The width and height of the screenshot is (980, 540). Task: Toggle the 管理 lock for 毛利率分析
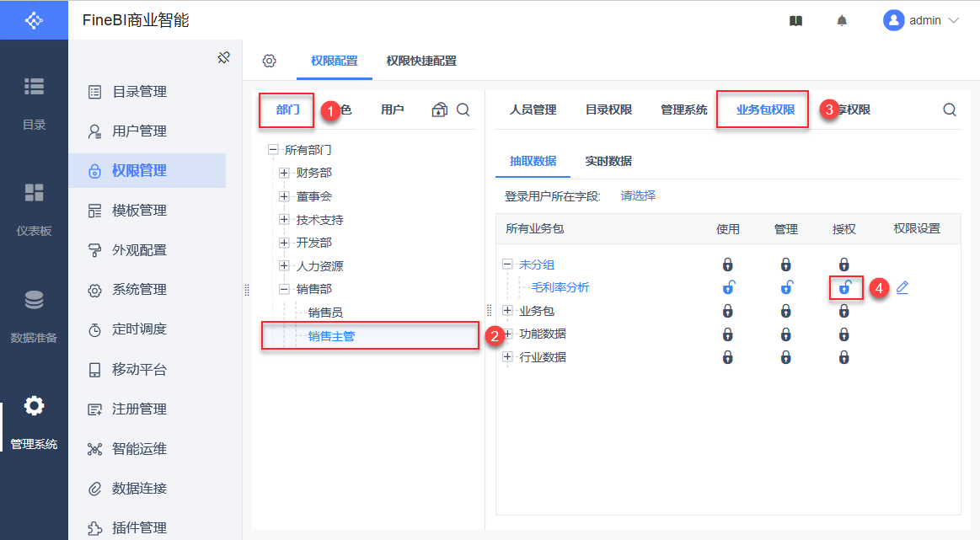tap(785, 288)
